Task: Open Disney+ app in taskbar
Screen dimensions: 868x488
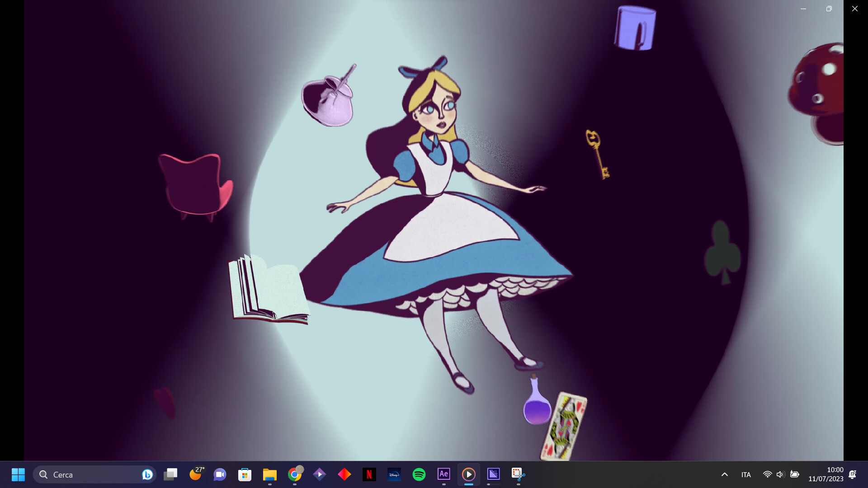Action: [394, 474]
